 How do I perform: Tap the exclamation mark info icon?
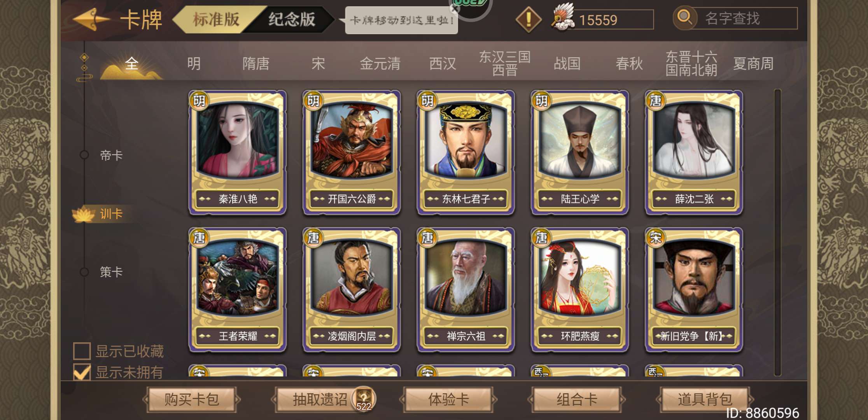(x=528, y=19)
